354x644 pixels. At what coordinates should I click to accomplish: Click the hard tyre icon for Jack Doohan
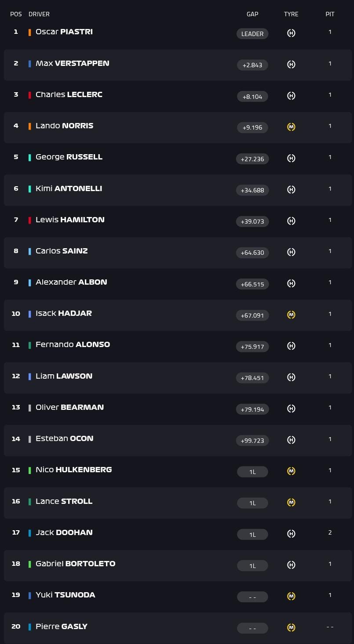click(291, 534)
